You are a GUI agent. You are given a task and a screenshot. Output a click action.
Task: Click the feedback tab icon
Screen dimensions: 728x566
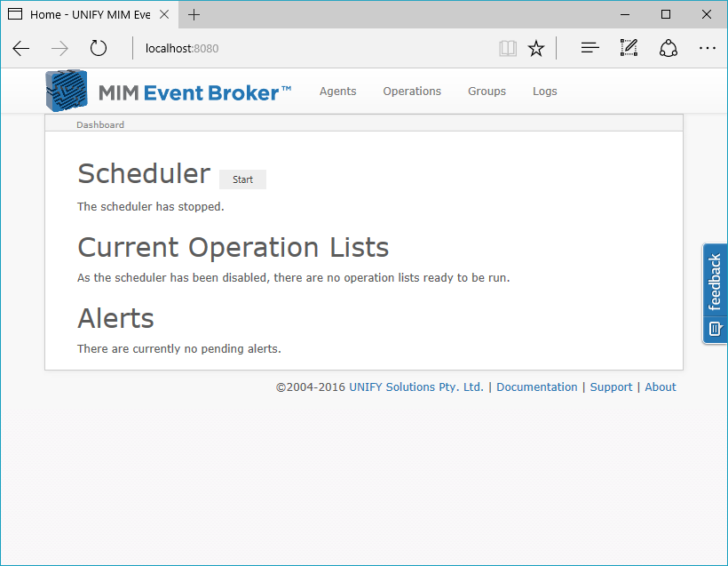[715, 329]
